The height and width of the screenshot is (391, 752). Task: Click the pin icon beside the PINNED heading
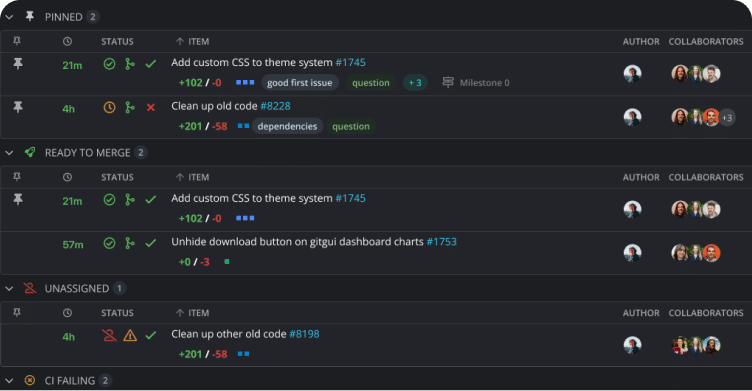click(30, 17)
